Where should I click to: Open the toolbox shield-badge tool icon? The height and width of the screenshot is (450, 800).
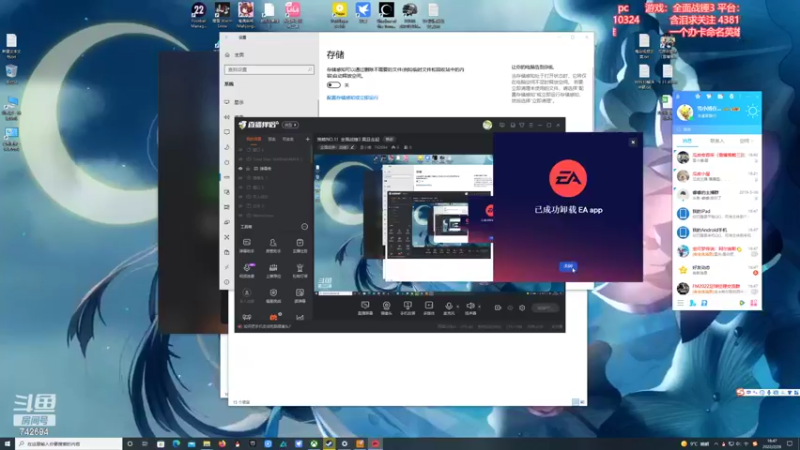[273, 295]
